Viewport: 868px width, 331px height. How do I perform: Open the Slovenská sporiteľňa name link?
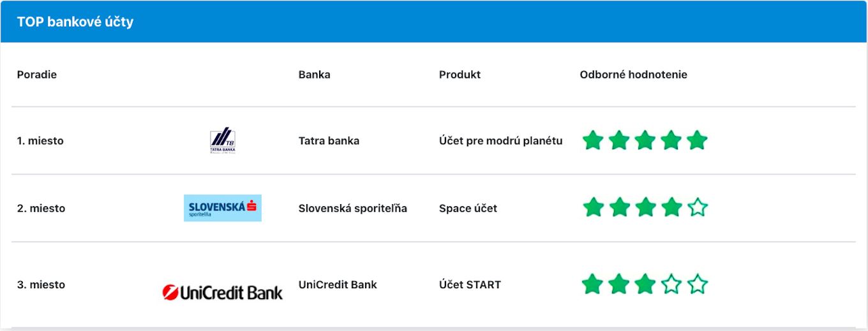coord(352,209)
